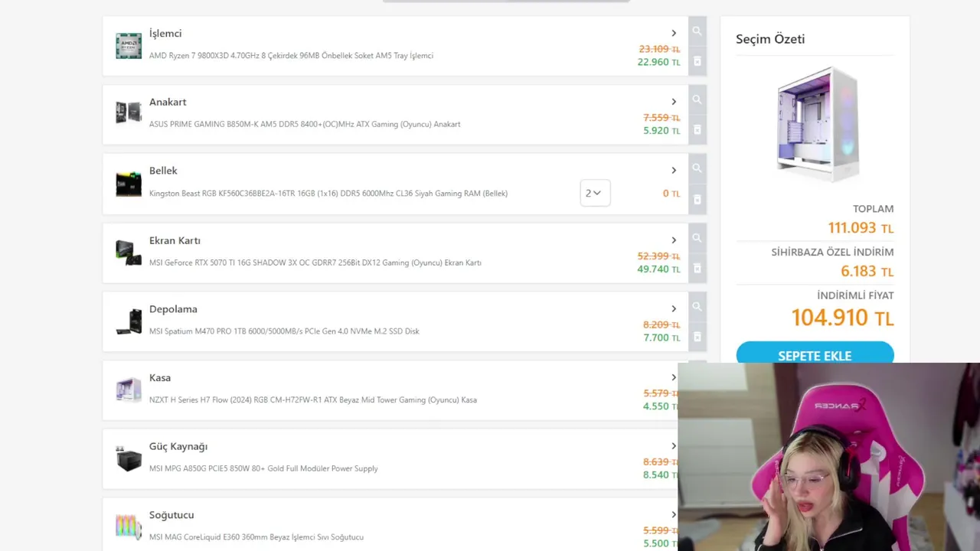Click the Anakart category heading
Viewport: 980px width, 551px height.
click(168, 102)
